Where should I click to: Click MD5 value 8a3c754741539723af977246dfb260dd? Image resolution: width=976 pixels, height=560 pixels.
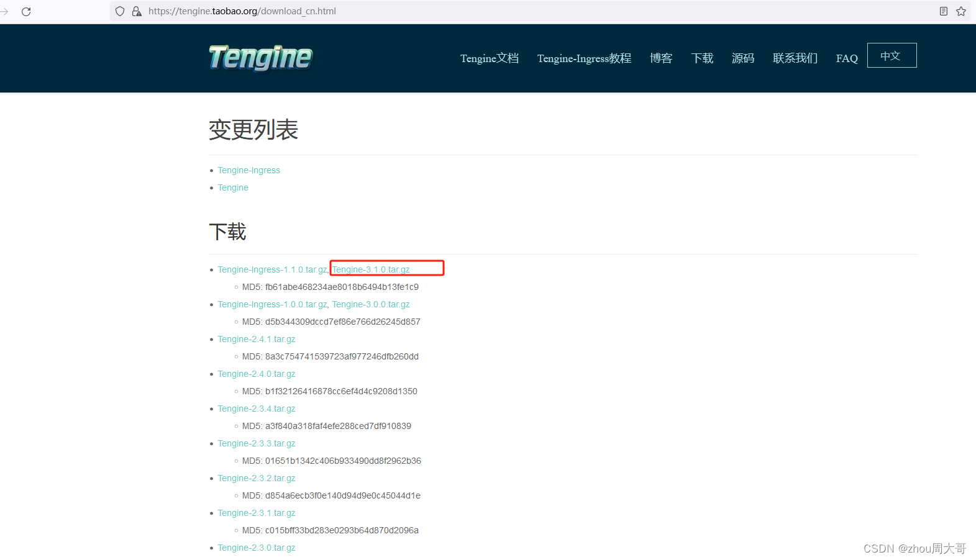tap(342, 356)
